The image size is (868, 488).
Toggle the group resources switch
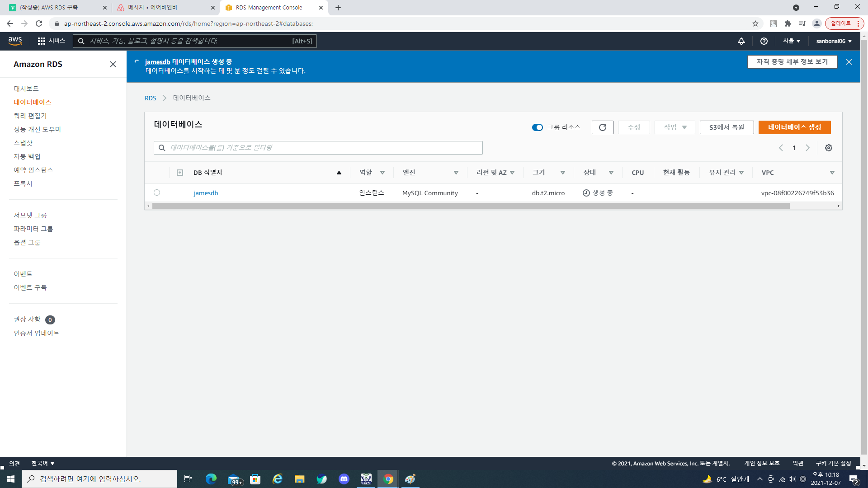click(x=537, y=127)
